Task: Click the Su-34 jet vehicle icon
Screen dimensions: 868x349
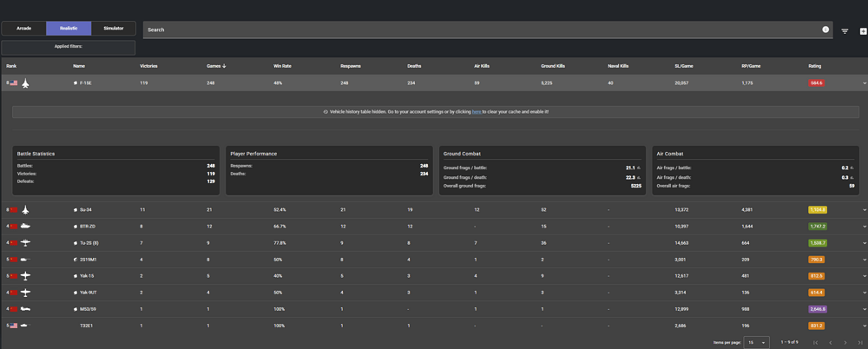Action: pos(25,210)
